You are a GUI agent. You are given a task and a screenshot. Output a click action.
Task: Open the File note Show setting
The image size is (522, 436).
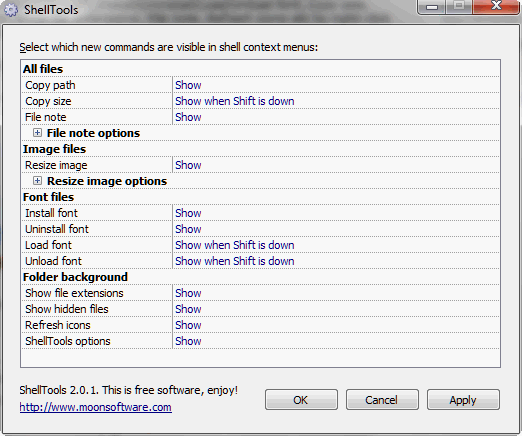coord(336,117)
